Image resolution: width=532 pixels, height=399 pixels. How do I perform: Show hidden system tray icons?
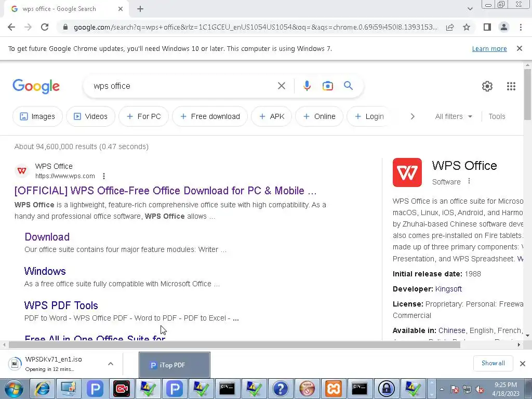coord(442,389)
